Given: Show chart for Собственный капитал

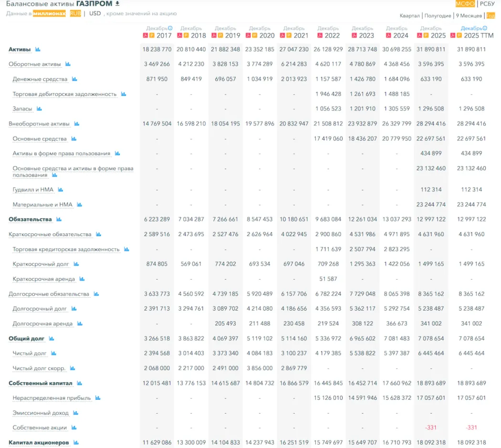Looking at the screenshot, I should (79, 383).
